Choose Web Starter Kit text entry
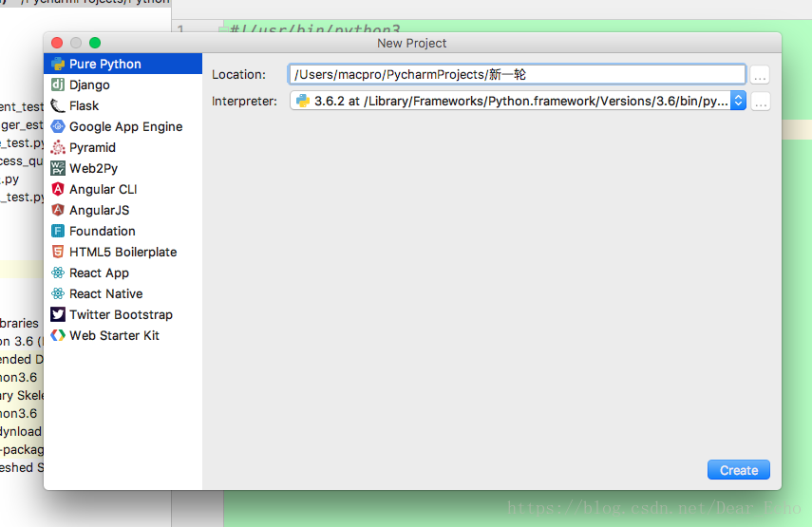This screenshot has width=812, height=527. coord(115,335)
